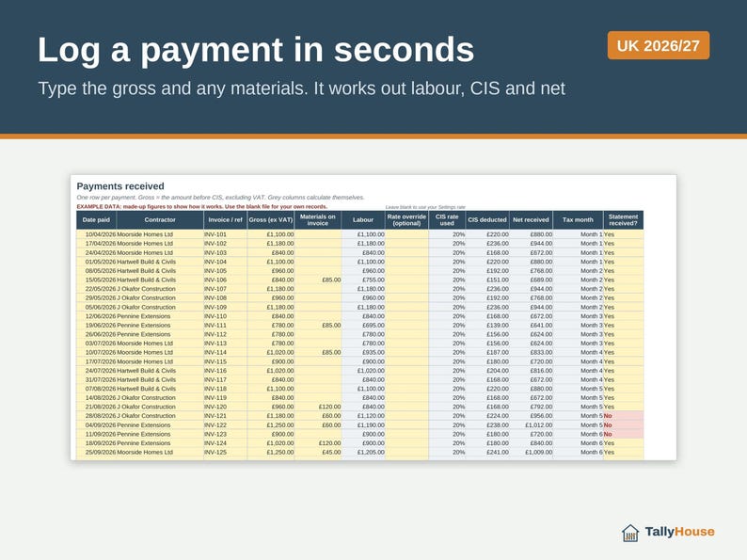Image resolution: width=747 pixels, height=560 pixels.
Task: Click the labour £1,205.00 cell
Action: pos(363,452)
